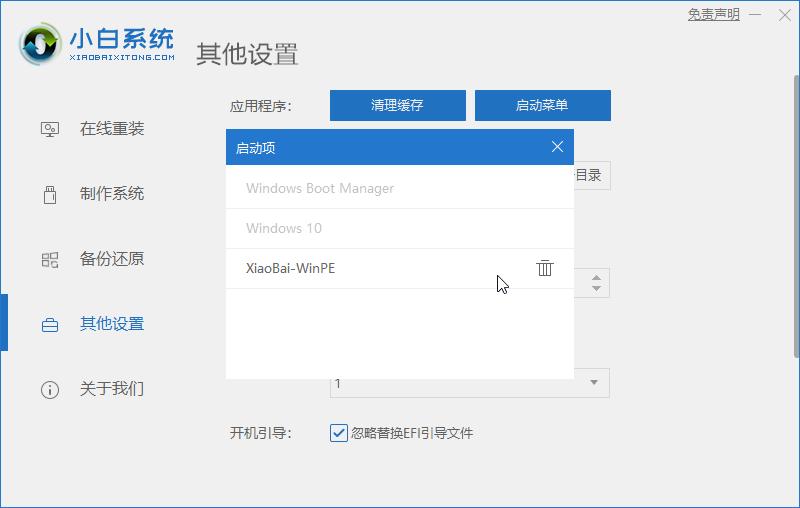Image resolution: width=800 pixels, height=508 pixels.
Task: Expand the dropdown showing value 1
Action: tap(593, 383)
